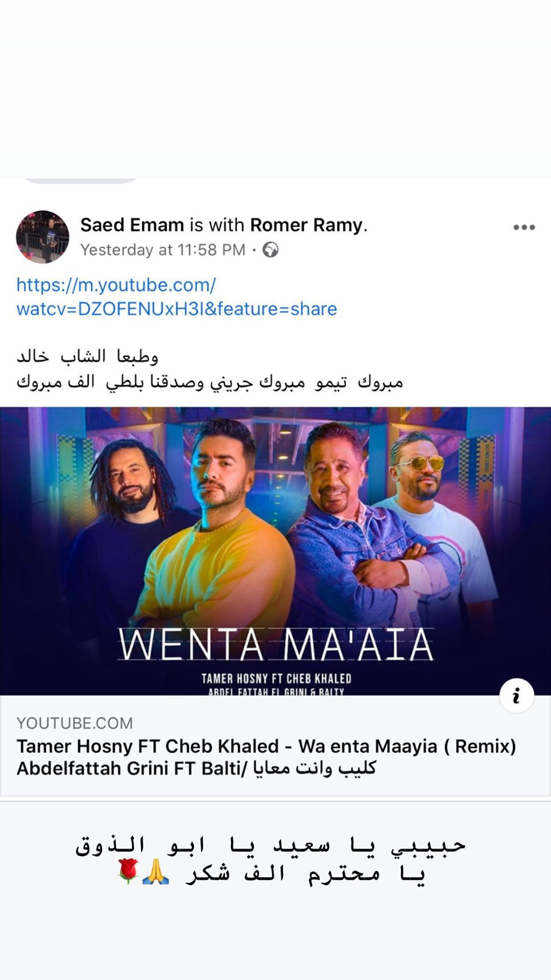Click the public globe privacy icon

(270, 250)
